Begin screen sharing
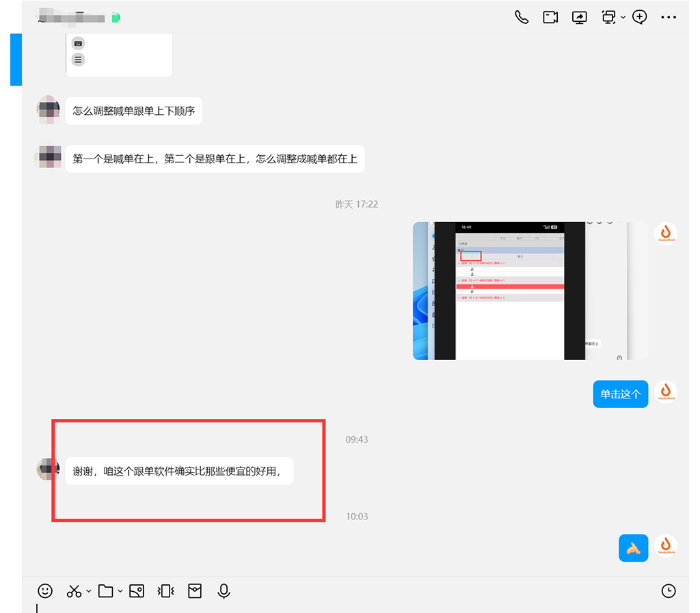The height and width of the screenshot is (613, 700). [x=579, y=17]
